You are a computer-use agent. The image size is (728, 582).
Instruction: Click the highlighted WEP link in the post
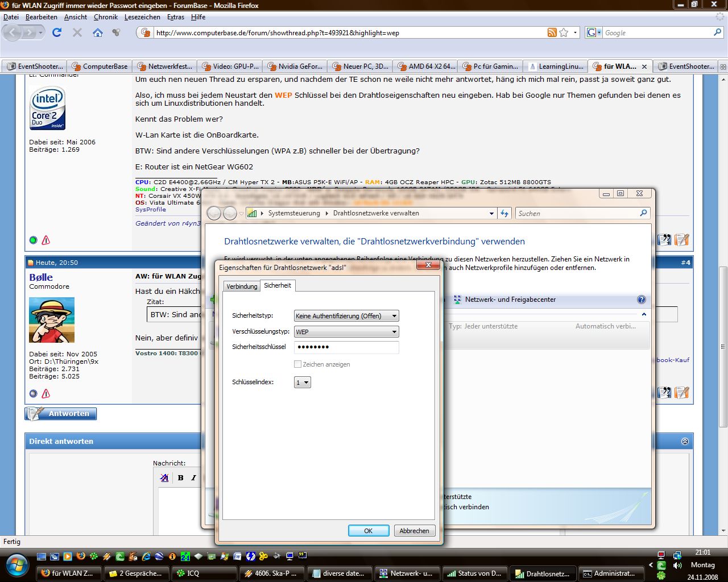[x=283, y=95]
